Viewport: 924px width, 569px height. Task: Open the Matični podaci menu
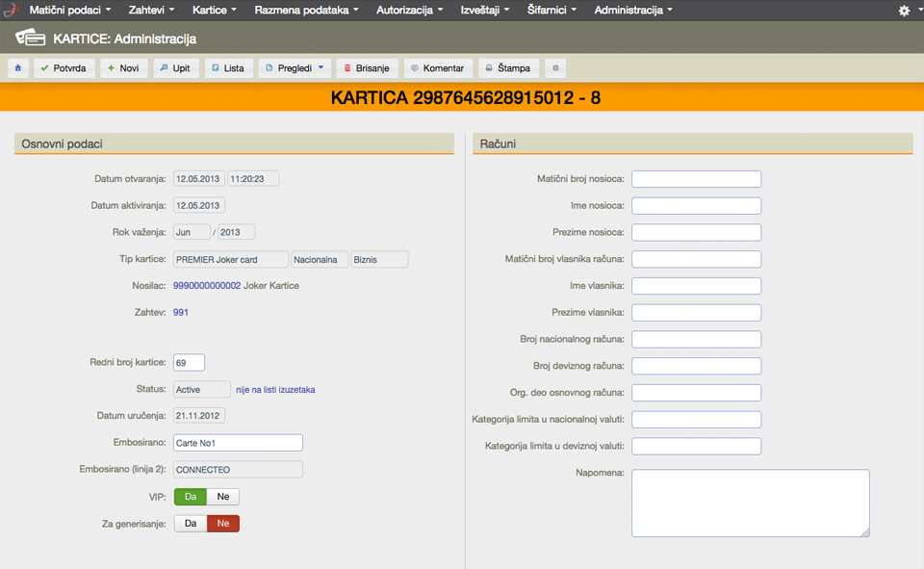click(70, 10)
